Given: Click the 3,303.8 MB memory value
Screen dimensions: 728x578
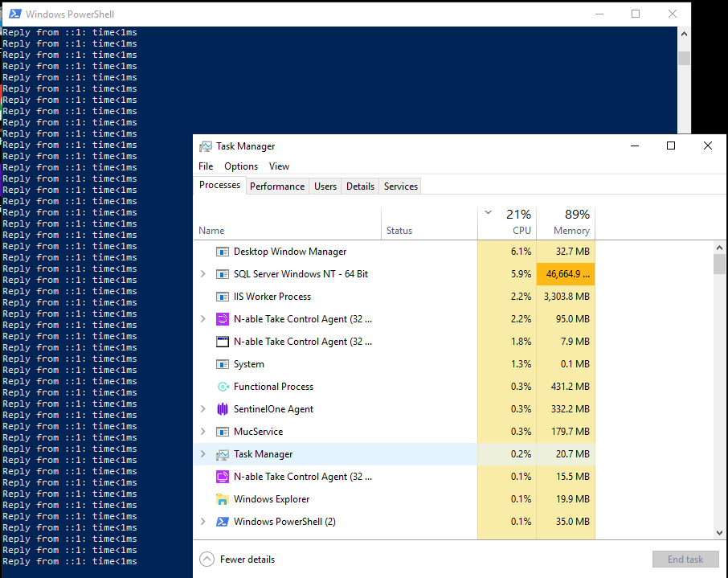Looking at the screenshot, I should coord(567,297).
